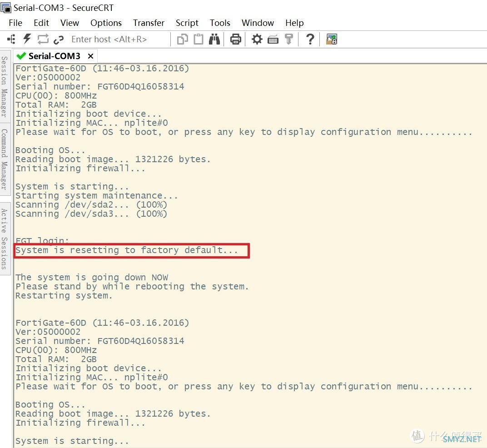Click the Print icon in toolbar
487x448 pixels.
pos(235,39)
